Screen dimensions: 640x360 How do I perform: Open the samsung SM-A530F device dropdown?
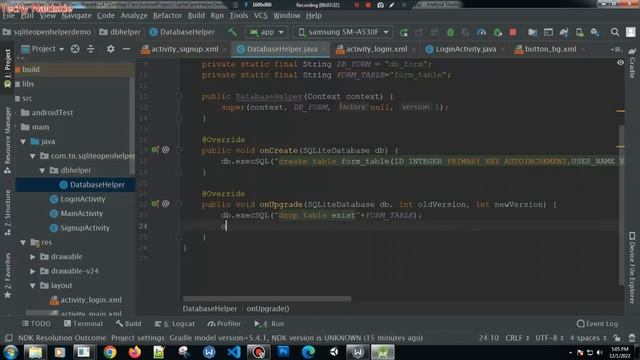click(343, 32)
